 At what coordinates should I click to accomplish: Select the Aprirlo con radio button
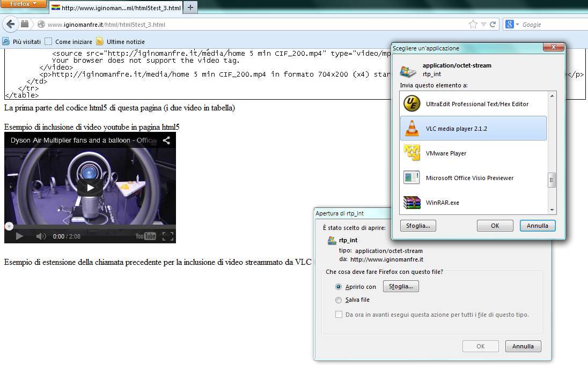point(339,287)
